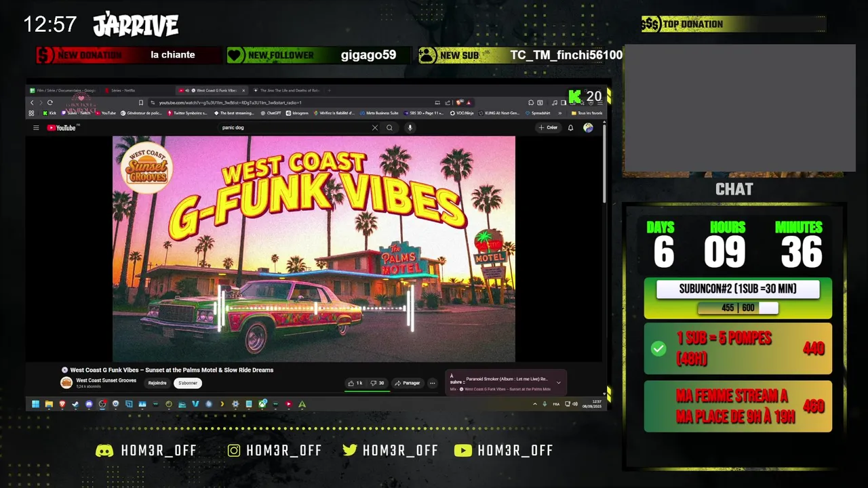Bookmark the current page icon in address bar
Screen dimensions: 868x488
[x=141, y=102]
